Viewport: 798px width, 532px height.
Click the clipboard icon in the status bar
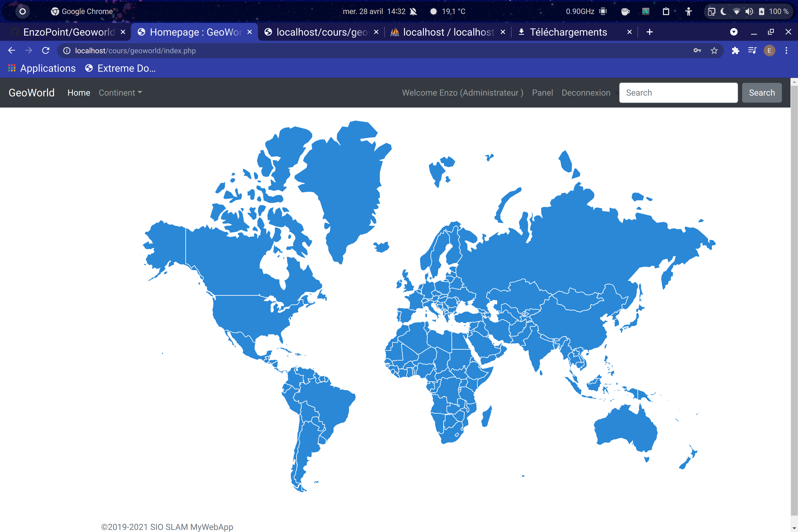[x=666, y=11]
